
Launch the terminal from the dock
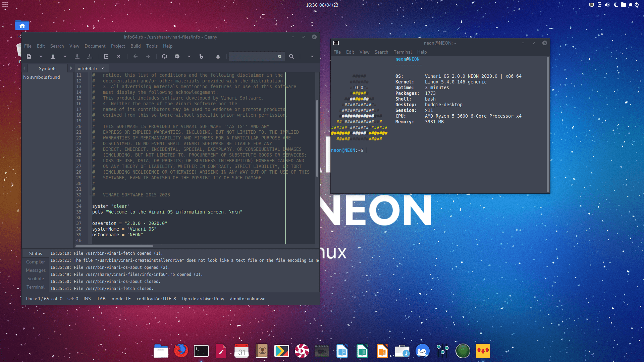[201, 351]
